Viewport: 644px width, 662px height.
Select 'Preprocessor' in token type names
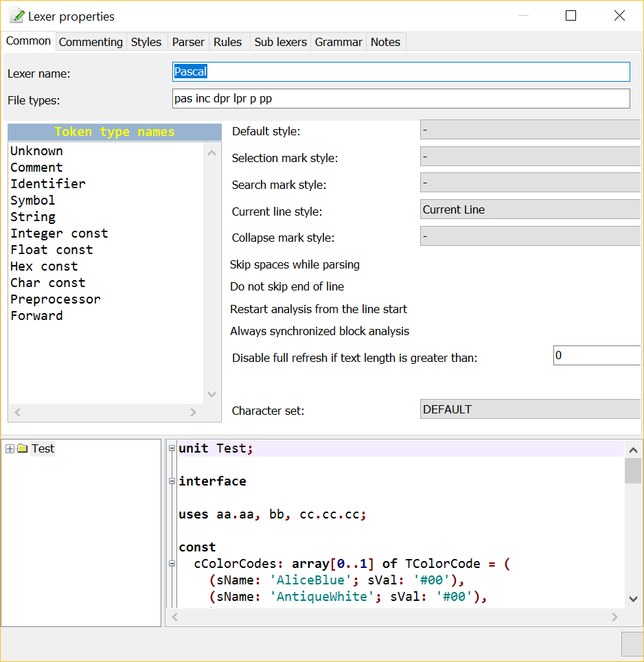click(x=56, y=299)
